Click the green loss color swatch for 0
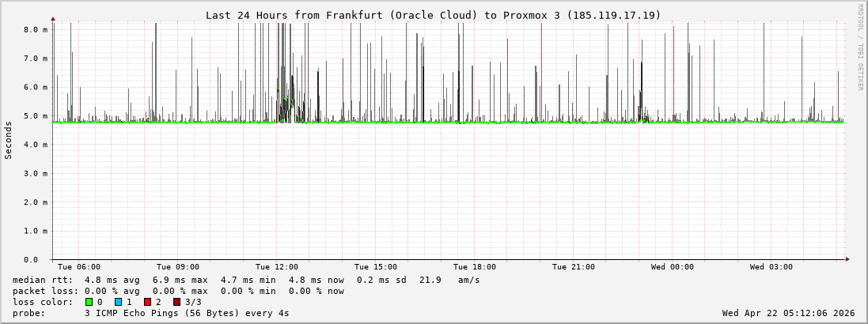Viewport: 868px width, 324px height. 89,302
